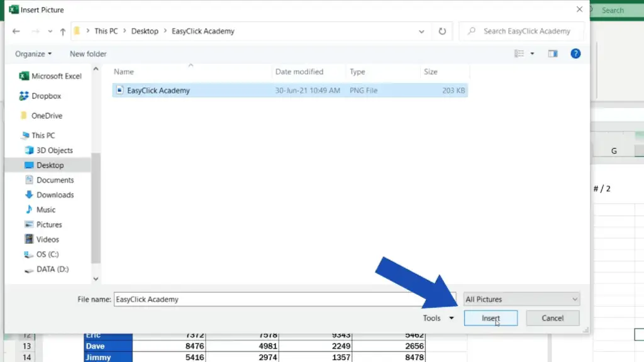644x362 pixels.
Task: Select Microsoft Excel in the navigation pane
Action: click(50, 76)
